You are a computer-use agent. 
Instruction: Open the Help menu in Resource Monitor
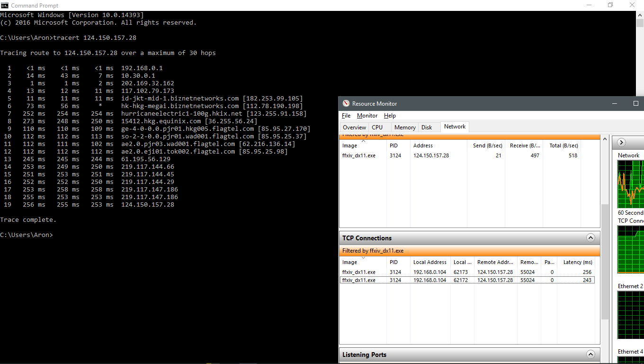(390, 116)
